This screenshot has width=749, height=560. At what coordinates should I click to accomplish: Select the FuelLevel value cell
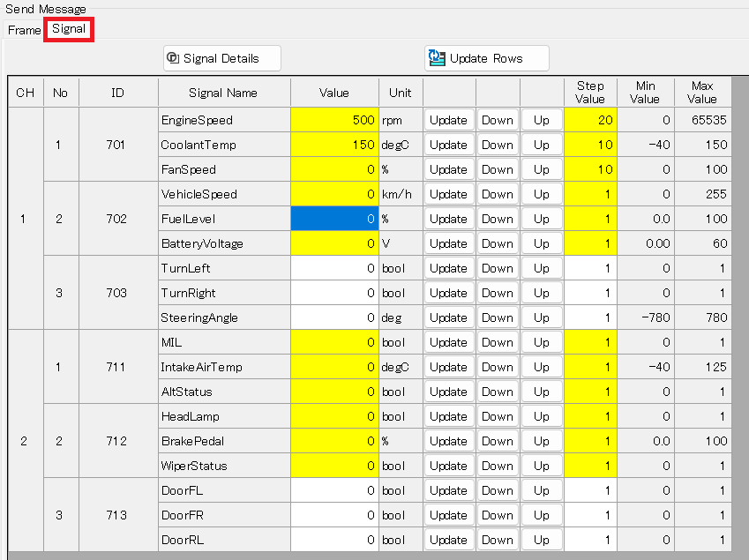coord(334,219)
